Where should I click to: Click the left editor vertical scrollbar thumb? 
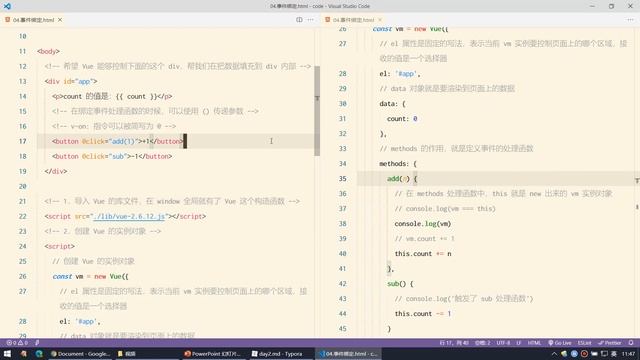pos(317,110)
